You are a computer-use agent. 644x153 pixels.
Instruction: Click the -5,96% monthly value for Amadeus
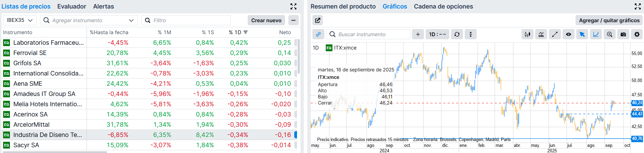coord(161,94)
